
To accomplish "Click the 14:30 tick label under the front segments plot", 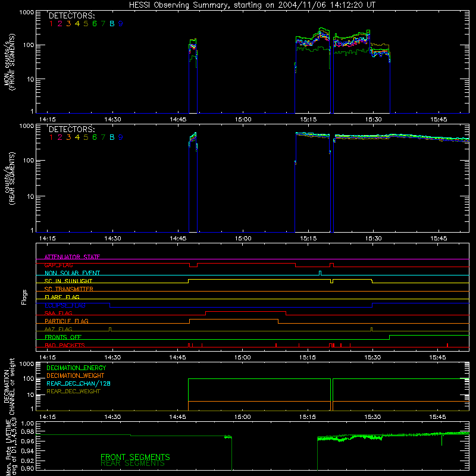I will click(x=112, y=120).
